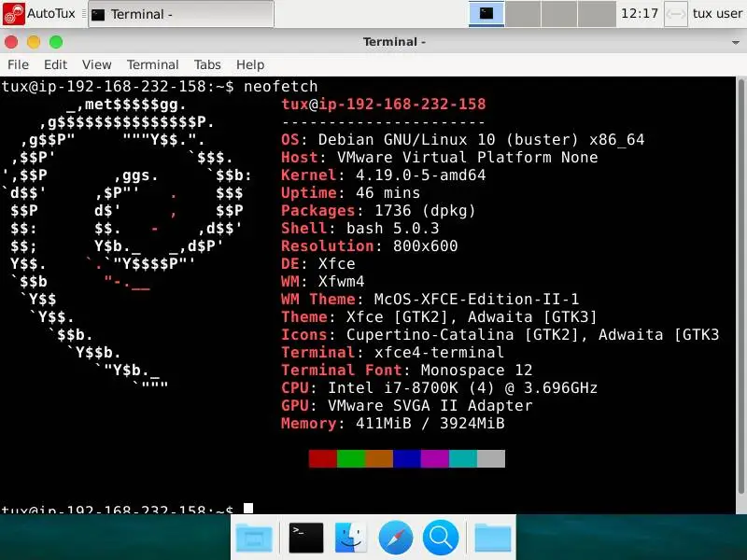Viewport: 747px width, 560px height.
Task: Click the DE value "Xfce"
Action: click(336, 264)
